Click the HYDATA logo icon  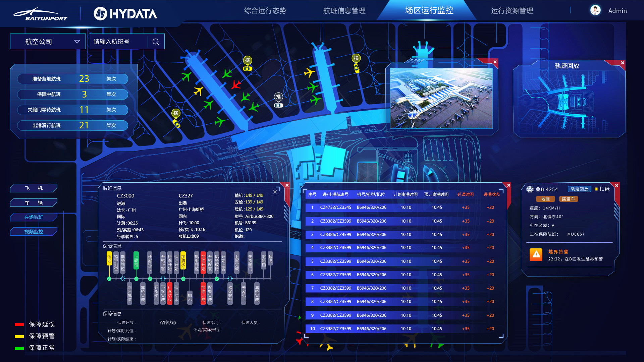click(x=100, y=14)
